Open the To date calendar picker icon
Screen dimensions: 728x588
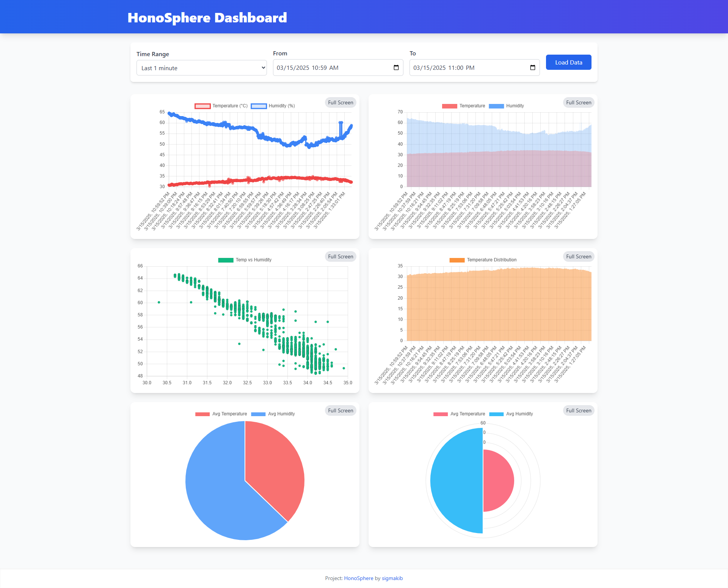(x=533, y=68)
